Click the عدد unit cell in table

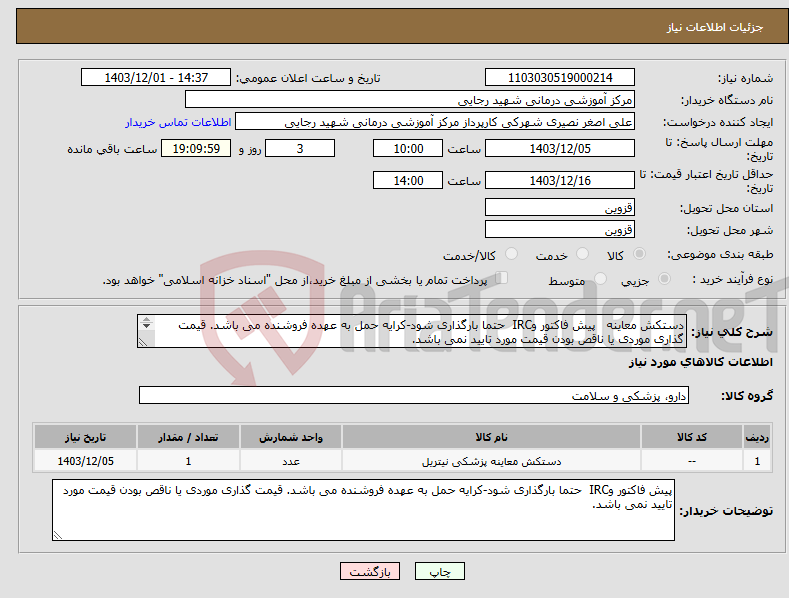tap(291, 461)
